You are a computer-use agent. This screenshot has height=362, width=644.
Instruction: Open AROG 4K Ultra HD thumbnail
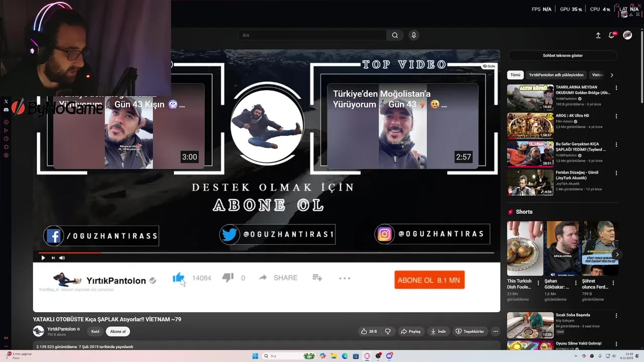530,125
